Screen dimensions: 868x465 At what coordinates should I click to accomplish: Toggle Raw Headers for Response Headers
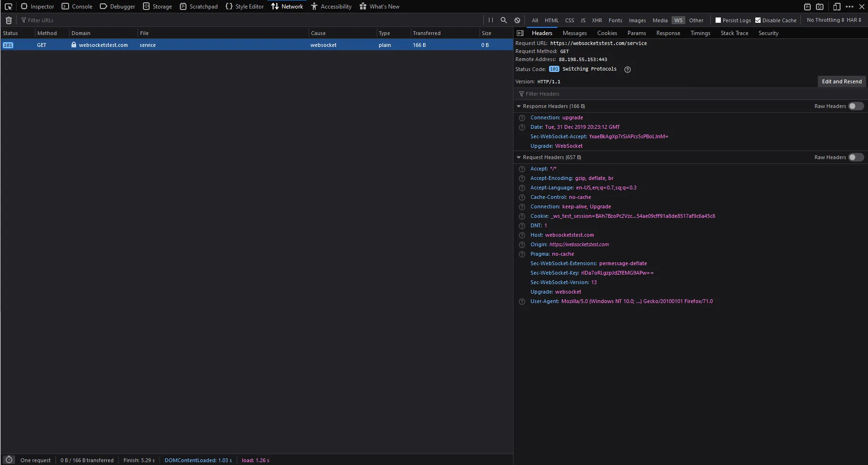856,106
